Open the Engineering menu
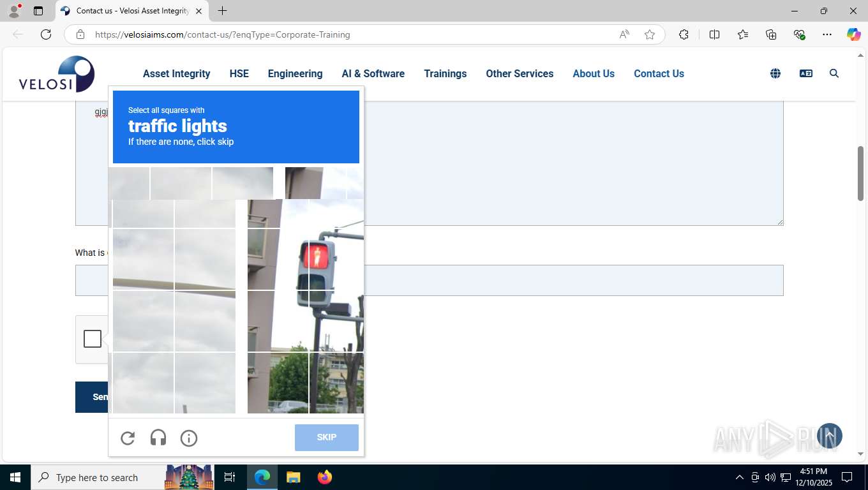The height and width of the screenshot is (490, 868). click(296, 73)
